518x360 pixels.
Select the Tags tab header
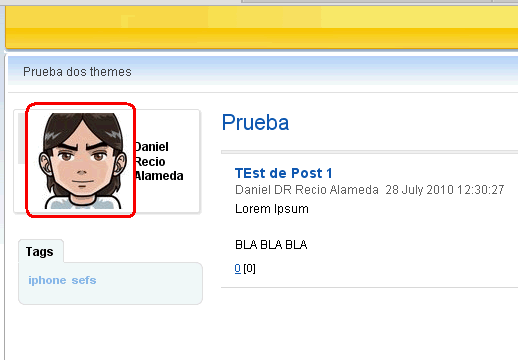click(x=41, y=251)
